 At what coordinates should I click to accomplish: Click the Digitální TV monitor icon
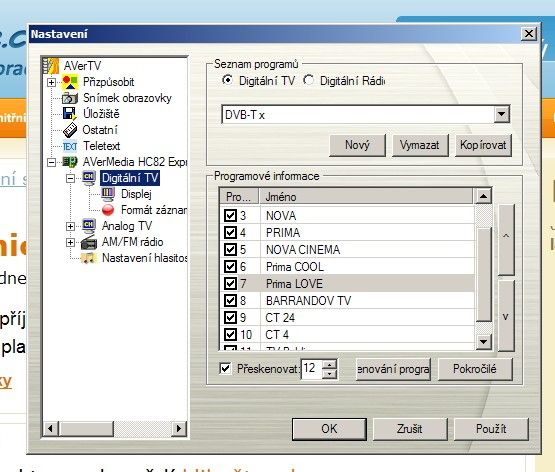pyautogui.click(x=89, y=178)
